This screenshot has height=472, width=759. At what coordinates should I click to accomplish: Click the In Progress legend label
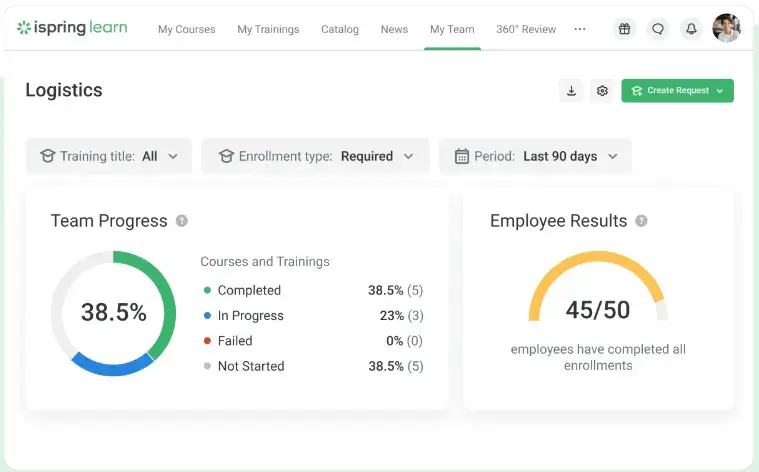(251, 316)
